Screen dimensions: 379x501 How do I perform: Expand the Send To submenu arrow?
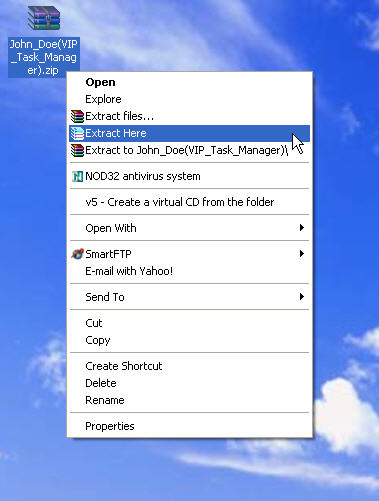tap(302, 296)
